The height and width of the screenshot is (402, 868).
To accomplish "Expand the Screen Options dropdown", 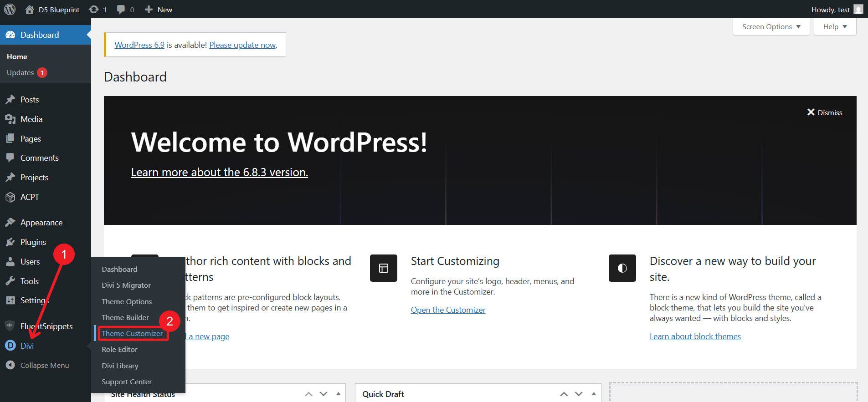I will pos(770,26).
